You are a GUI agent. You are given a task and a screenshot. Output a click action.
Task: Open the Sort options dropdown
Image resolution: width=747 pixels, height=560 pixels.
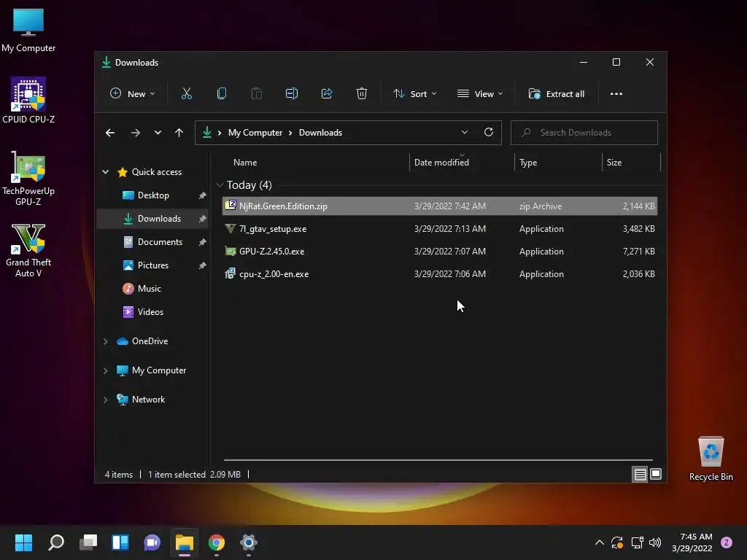pos(414,94)
